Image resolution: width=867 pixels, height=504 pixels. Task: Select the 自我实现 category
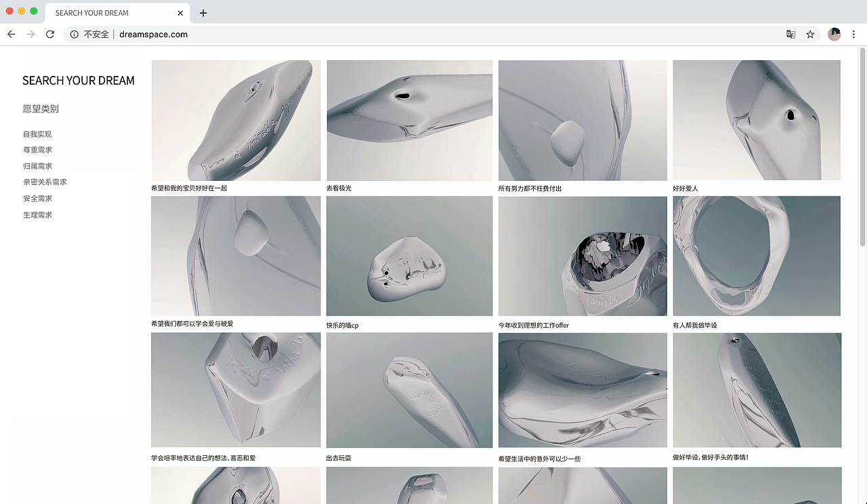click(37, 134)
